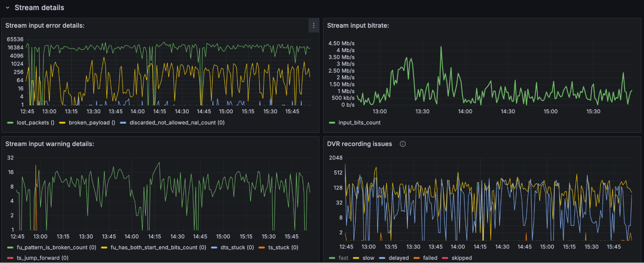Click the DVR recording issues info icon
644x263 pixels.
(x=402, y=144)
